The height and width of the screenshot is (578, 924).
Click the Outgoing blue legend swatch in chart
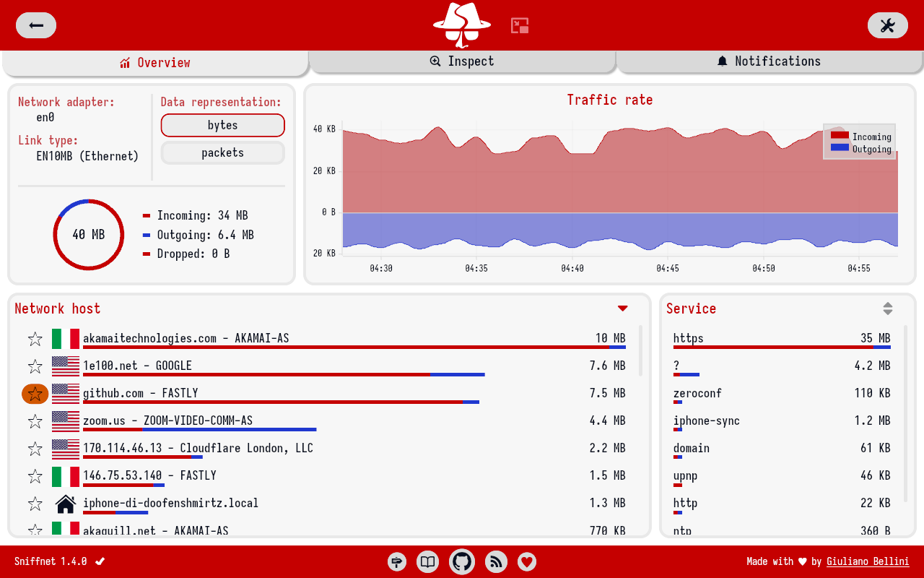tap(840, 147)
